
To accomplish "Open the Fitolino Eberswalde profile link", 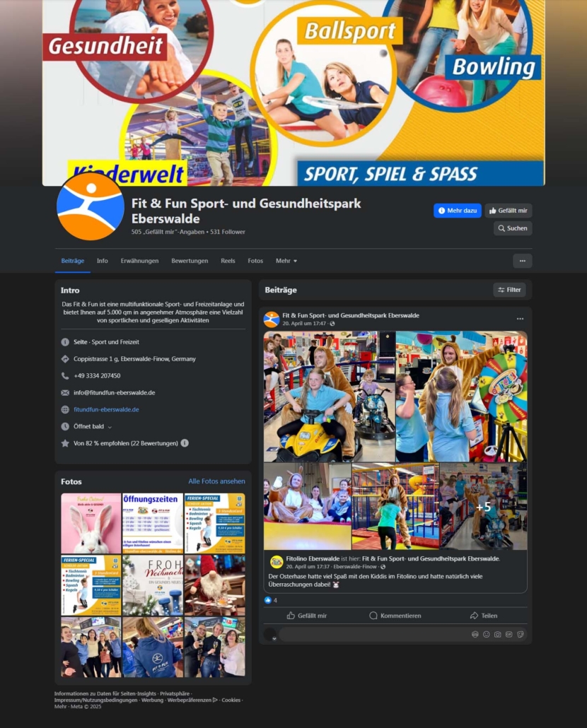I will coord(313,558).
